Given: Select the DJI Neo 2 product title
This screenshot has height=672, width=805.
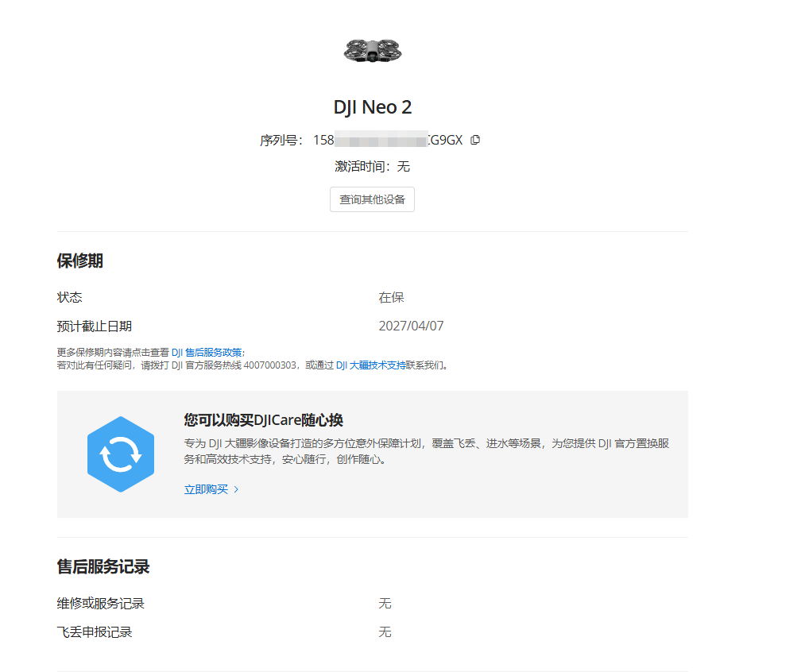Looking at the screenshot, I should [x=373, y=107].
